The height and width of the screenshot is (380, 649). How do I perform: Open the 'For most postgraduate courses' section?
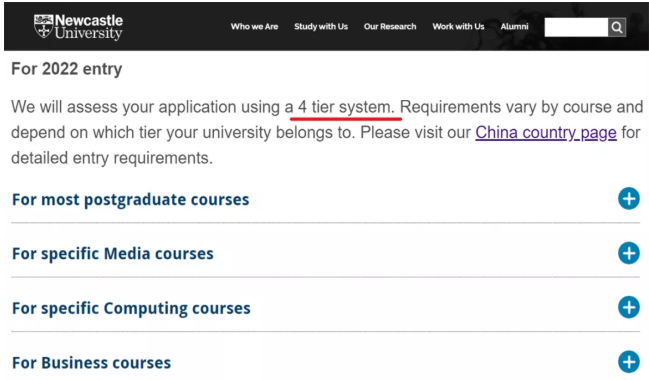pos(130,200)
